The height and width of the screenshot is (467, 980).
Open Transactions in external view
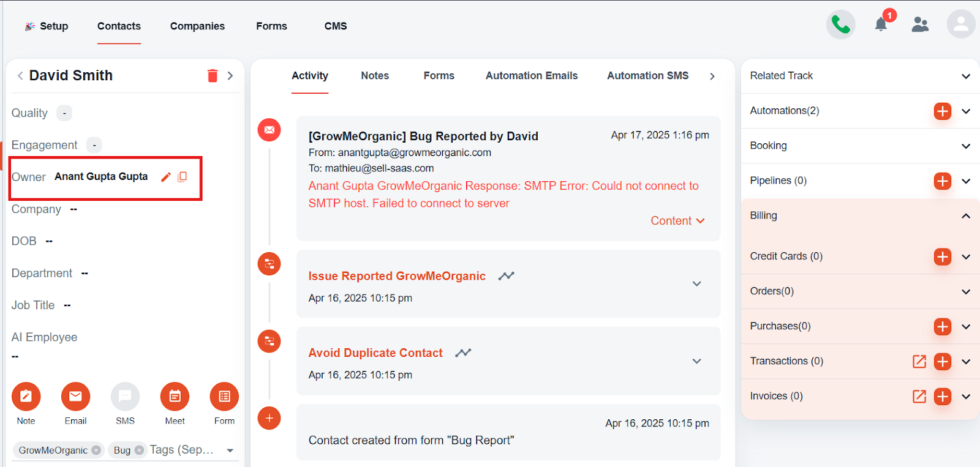pos(919,361)
